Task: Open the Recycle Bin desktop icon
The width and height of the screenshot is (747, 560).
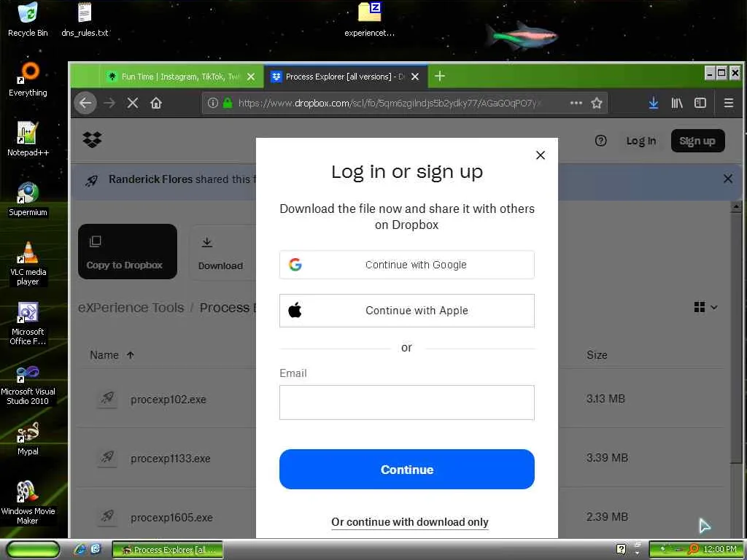Action: (x=28, y=19)
